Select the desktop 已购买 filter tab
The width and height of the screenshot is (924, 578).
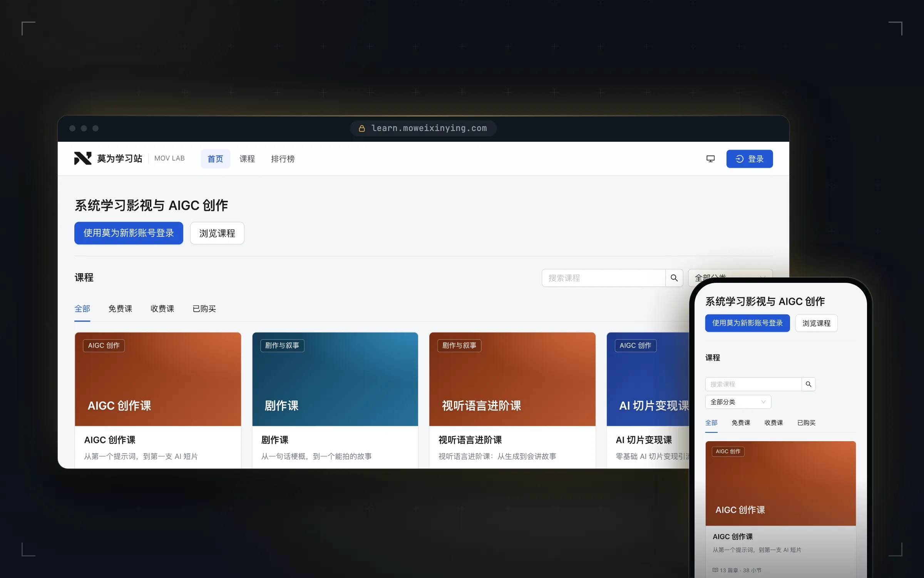coord(204,309)
